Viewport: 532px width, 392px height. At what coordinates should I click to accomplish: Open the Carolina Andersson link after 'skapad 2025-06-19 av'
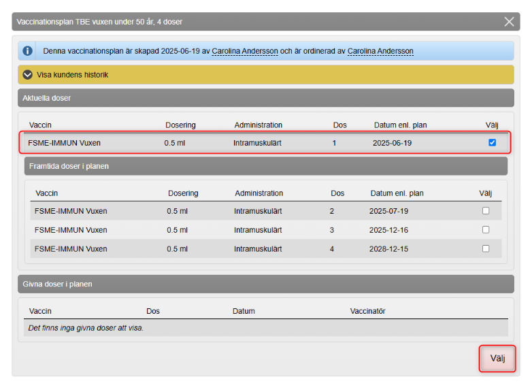click(x=245, y=51)
